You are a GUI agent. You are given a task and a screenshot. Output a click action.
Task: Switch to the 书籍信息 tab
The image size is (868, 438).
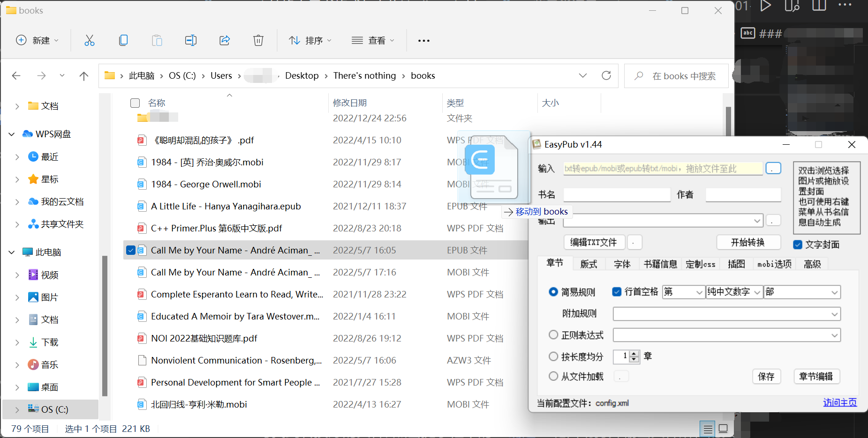click(660, 264)
